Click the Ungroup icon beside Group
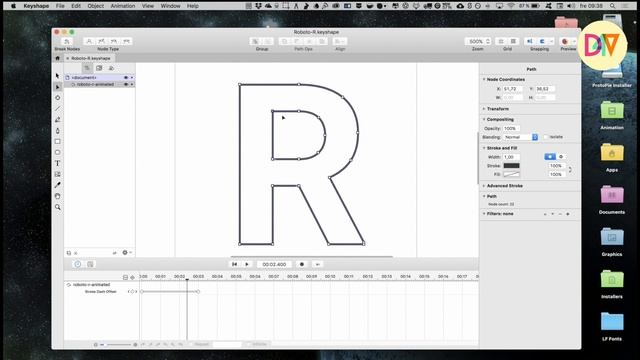This screenshot has height=360, width=640. (268, 41)
